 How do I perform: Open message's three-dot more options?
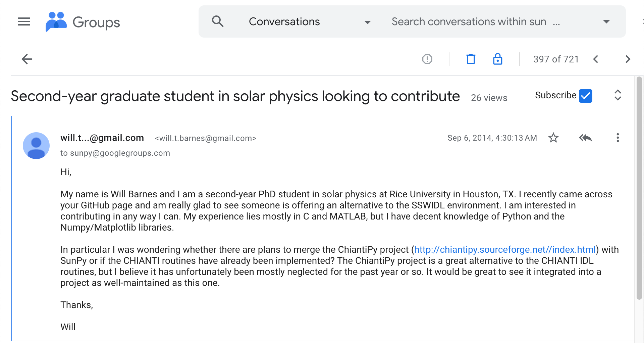click(618, 138)
